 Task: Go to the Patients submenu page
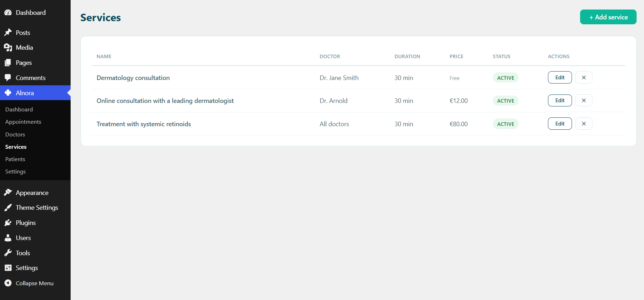coord(15,159)
